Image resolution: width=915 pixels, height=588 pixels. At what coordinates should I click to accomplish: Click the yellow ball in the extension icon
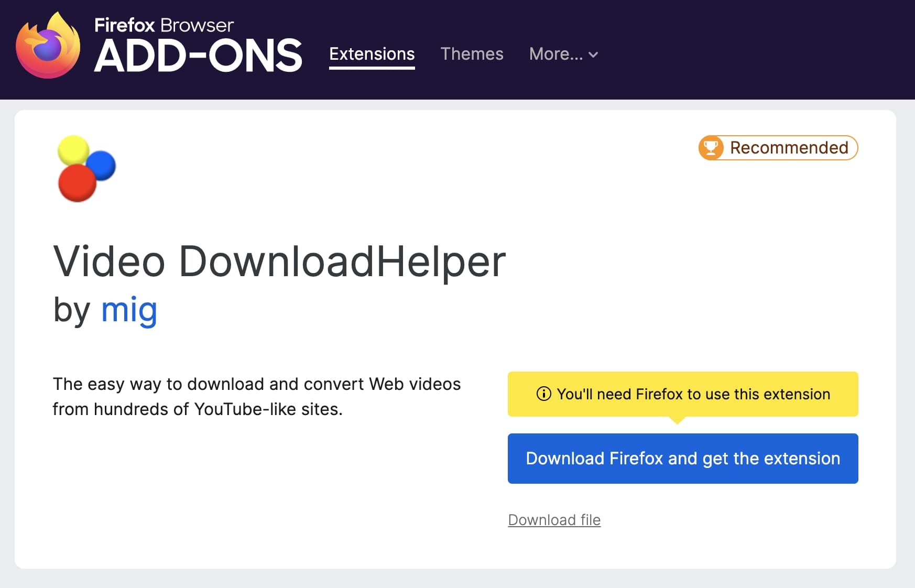coord(73,150)
